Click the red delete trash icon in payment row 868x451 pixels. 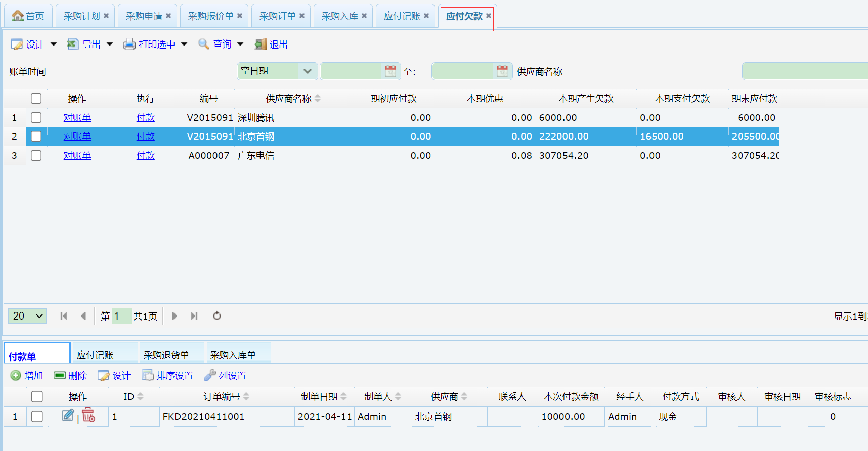pos(89,416)
